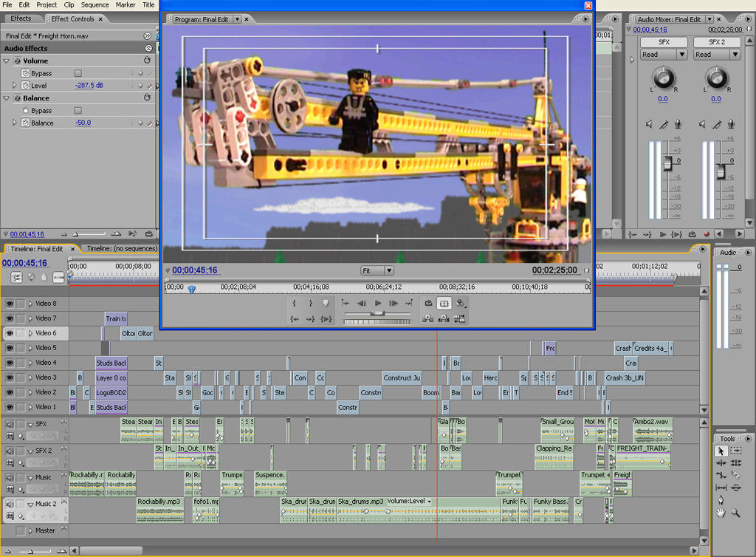
Task: Click the shuttle slider in Program monitor
Action: (377, 313)
